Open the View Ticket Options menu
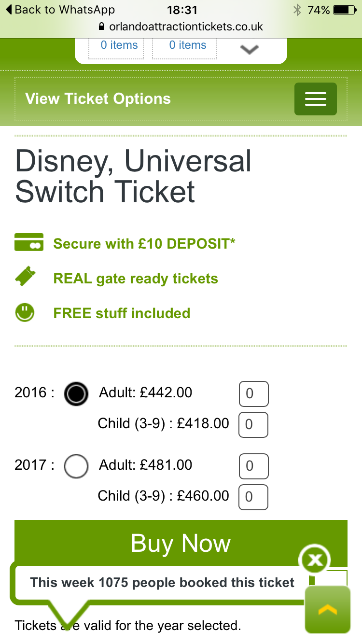362x644 pixels. (98, 99)
